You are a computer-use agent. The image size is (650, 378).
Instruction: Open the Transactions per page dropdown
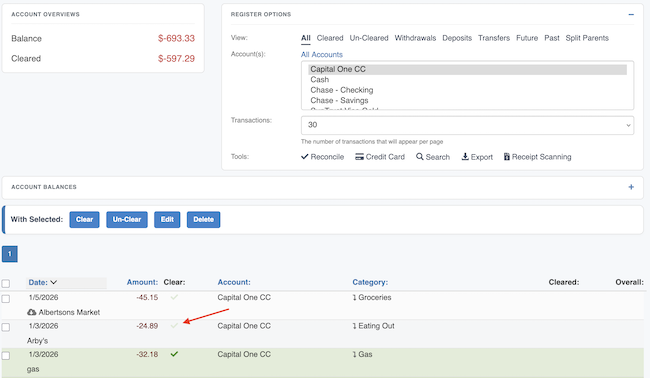(x=467, y=125)
